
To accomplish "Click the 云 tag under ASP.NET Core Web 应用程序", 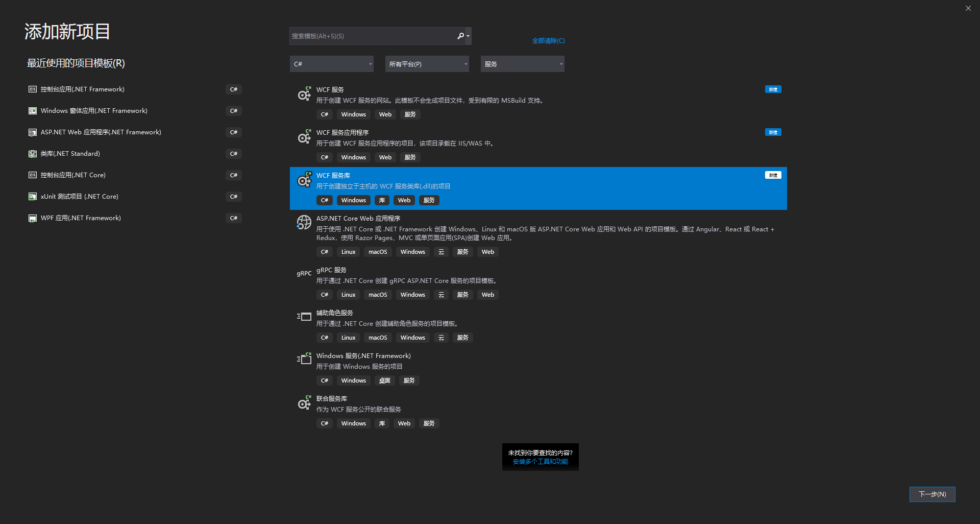I will [x=441, y=252].
